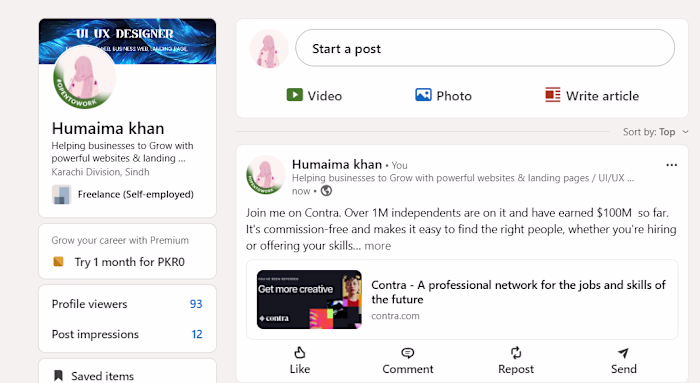Open Humaima khan's name in post header
The height and width of the screenshot is (383, 700).
337,164
